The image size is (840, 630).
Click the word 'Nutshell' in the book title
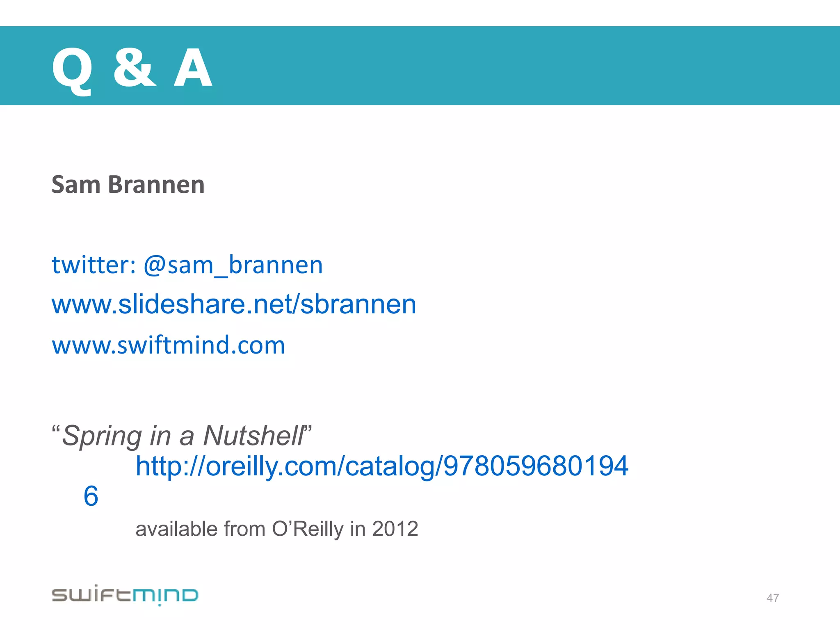pyautogui.click(x=254, y=436)
